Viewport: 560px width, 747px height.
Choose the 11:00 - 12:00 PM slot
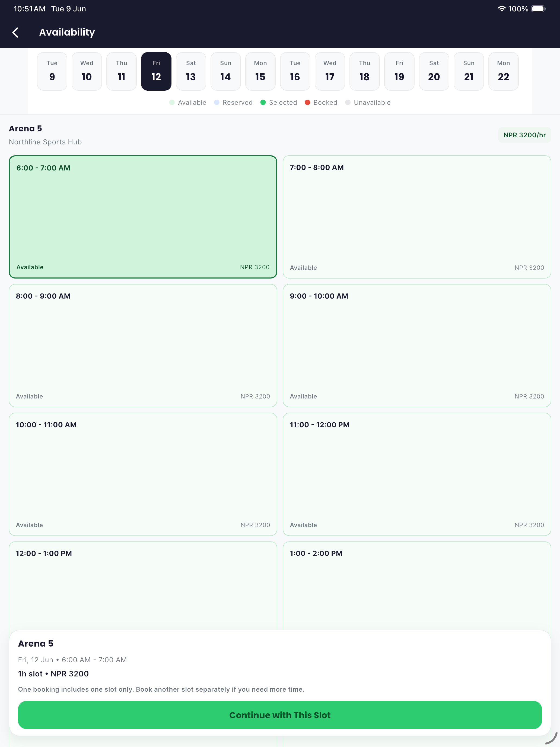tap(417, 474)
